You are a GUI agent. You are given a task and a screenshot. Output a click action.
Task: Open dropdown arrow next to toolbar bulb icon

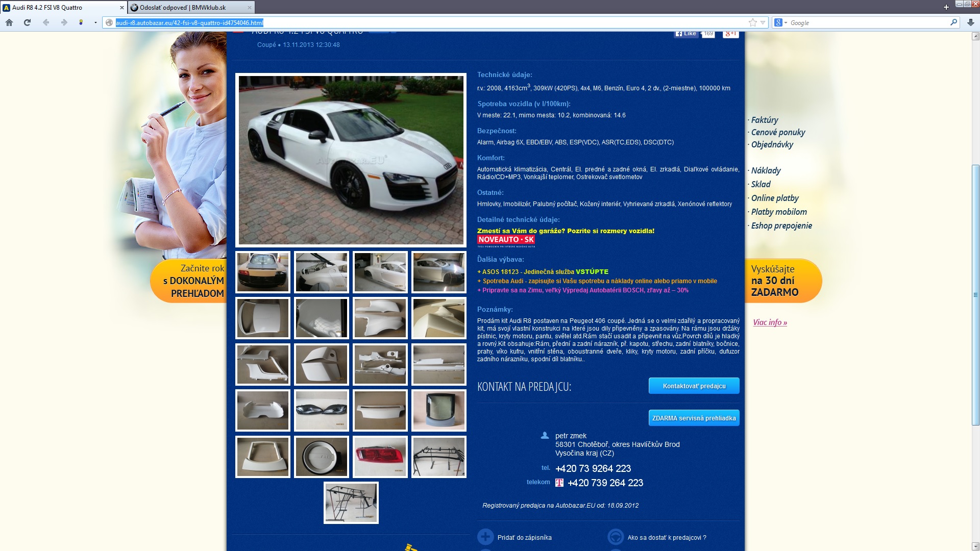tap(95, 22)
